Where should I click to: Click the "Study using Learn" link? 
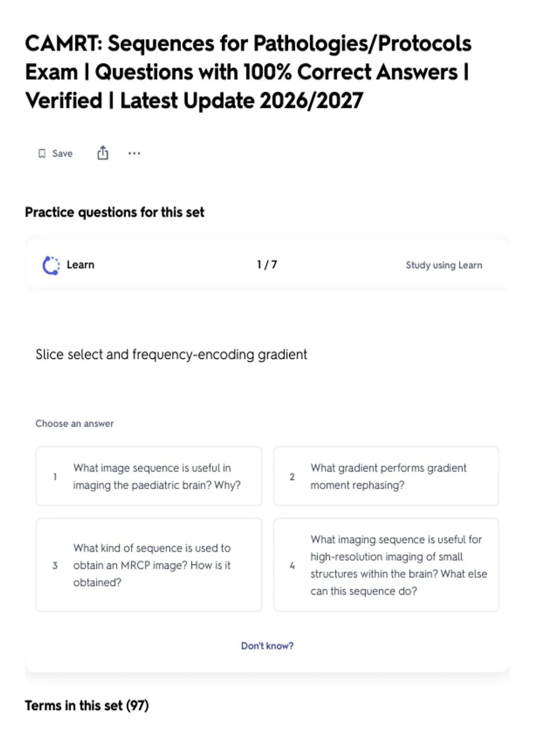pyautogui.click(x=444, y=265)
